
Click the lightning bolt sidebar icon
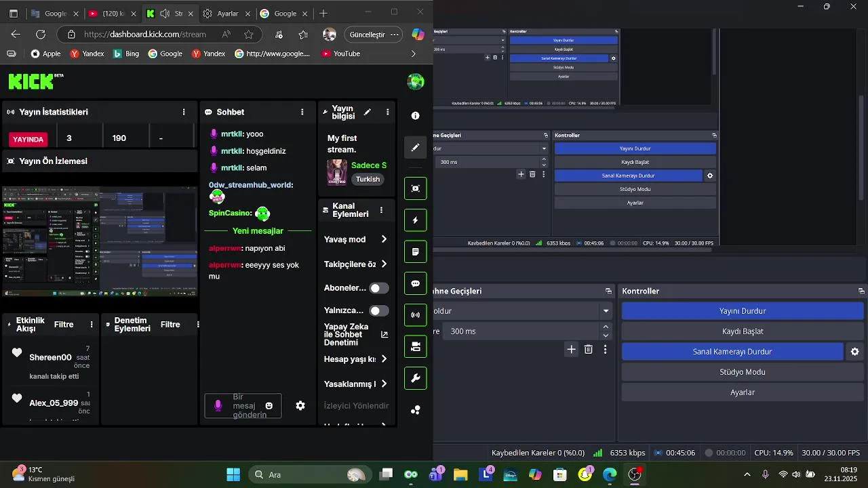pyautogui.click(x=416, y=220)
